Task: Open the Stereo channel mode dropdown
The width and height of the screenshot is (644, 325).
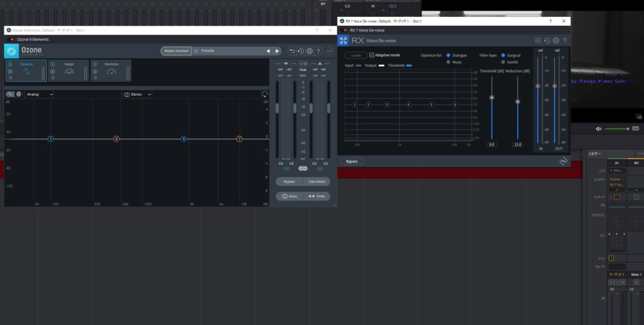Action: [136, 94]
